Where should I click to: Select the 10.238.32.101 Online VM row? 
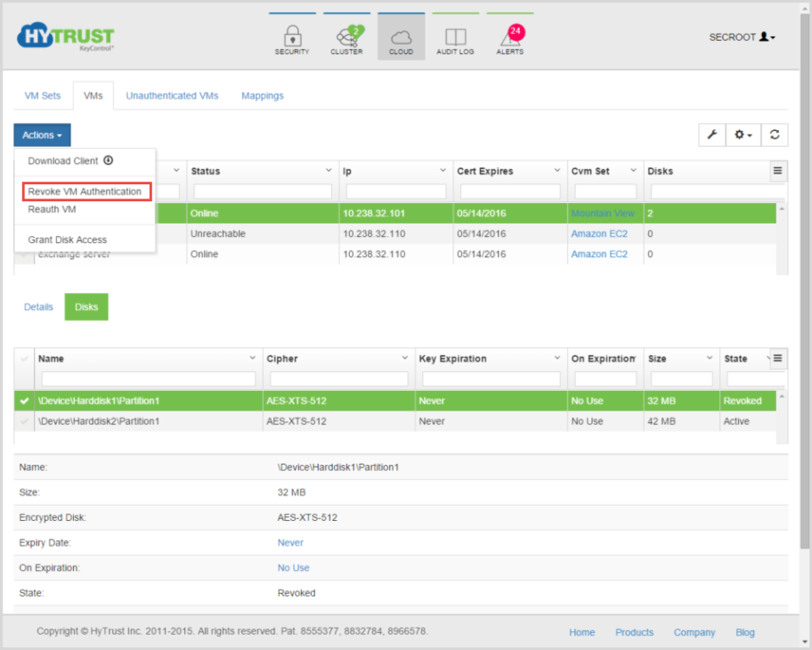395,214
